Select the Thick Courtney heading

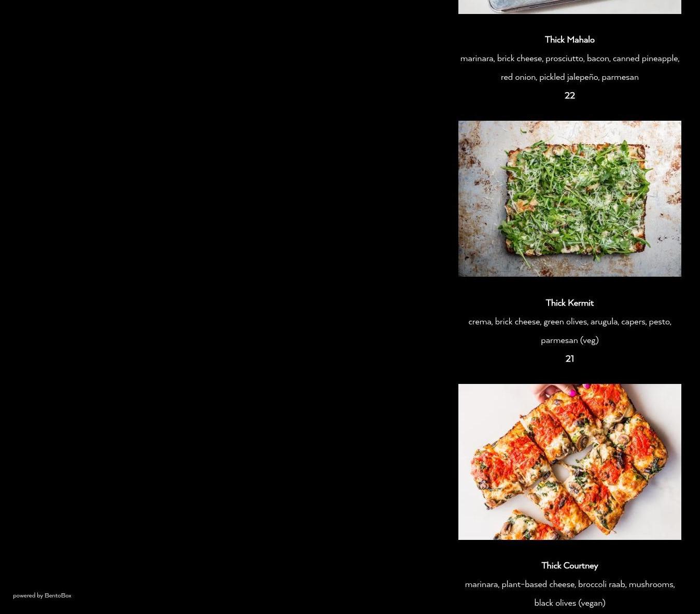tap(569, 565)
